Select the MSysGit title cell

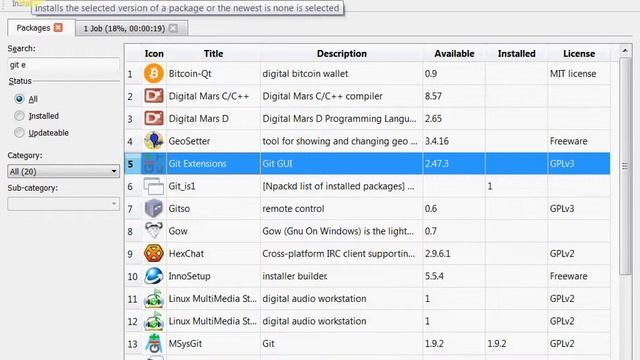tap(213, 343)
